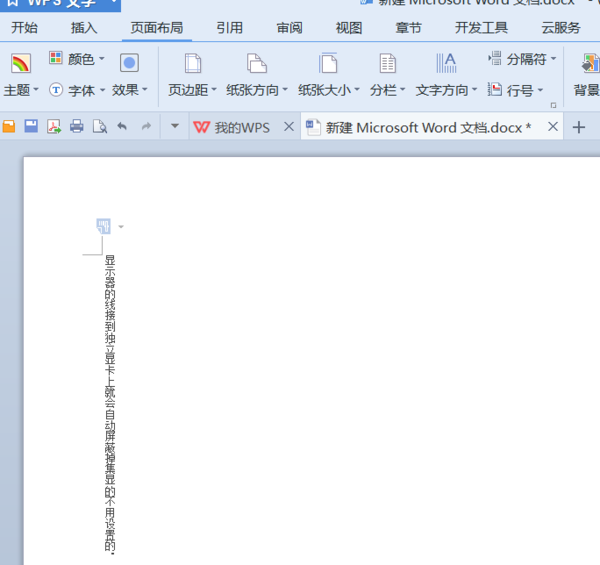Open the 分栏 columns icon
The image size is (600, 565).
click(387, 63)
